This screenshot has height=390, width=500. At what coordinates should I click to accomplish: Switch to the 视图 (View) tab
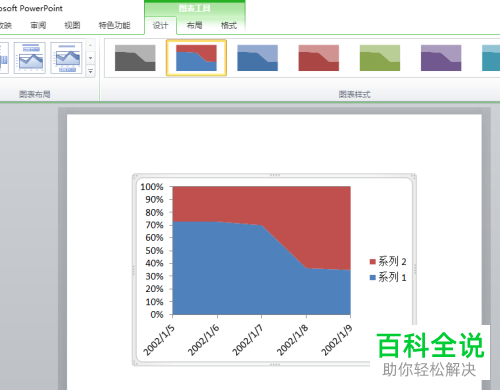point(72,25)
